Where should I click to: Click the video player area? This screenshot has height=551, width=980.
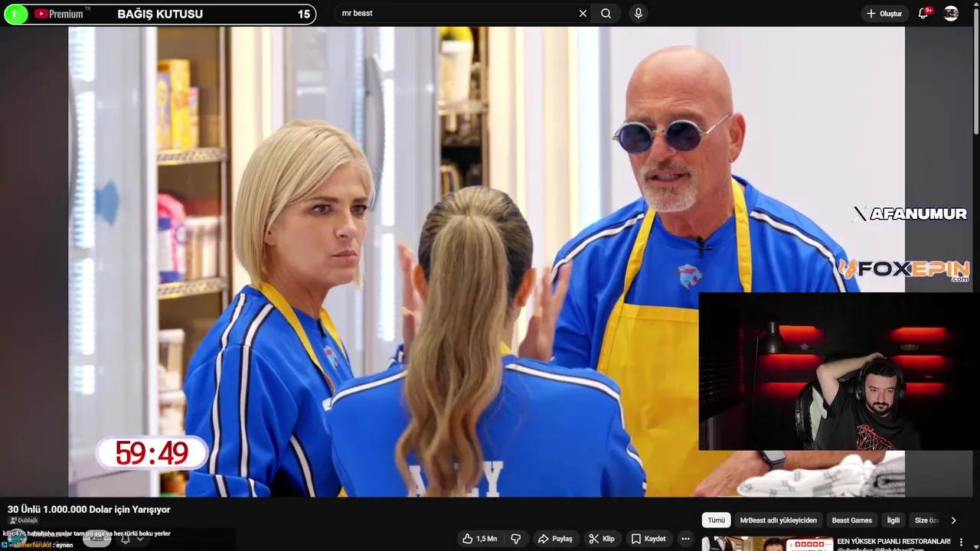(x=486, y=262)
